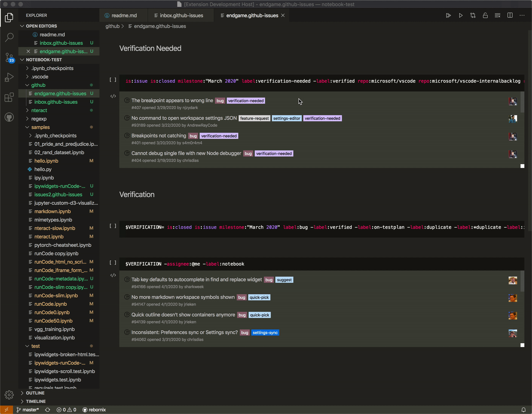This screenshot has width=532, height=414.
Task: Open issue 'The breakpoint appears to wrong line'
Action: (x=172, y=100)
